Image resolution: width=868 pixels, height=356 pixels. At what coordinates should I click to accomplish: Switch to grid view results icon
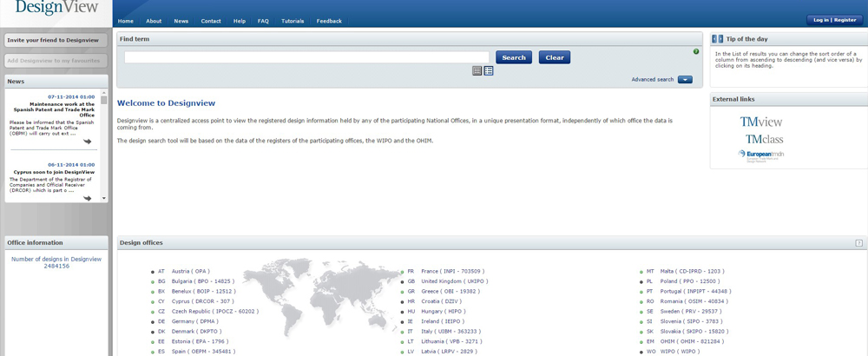477,71
